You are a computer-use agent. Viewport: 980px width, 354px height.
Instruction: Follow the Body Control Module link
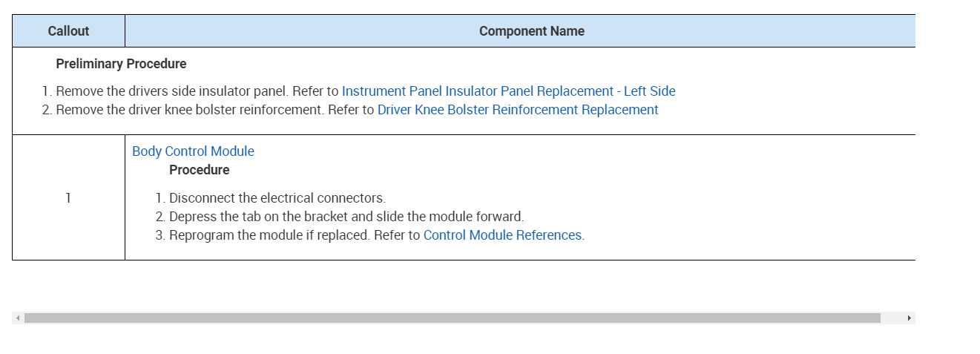193,151
